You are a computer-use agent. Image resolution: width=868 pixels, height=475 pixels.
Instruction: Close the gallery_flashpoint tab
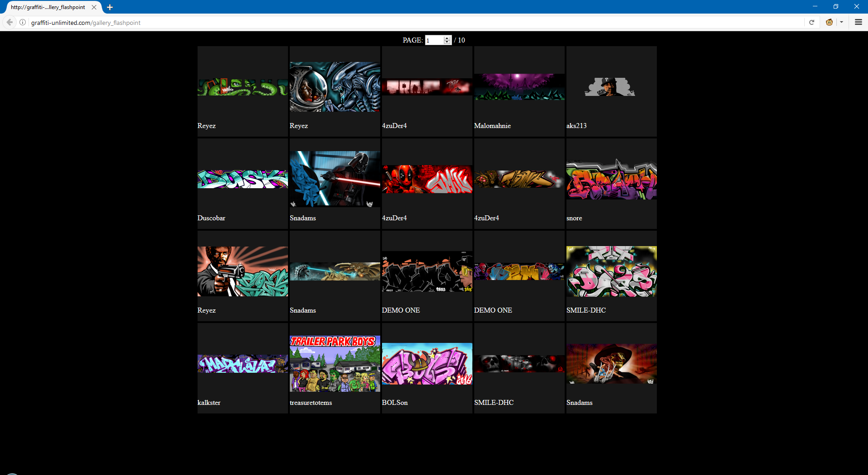pyautogui.click(x=94, y=7)
